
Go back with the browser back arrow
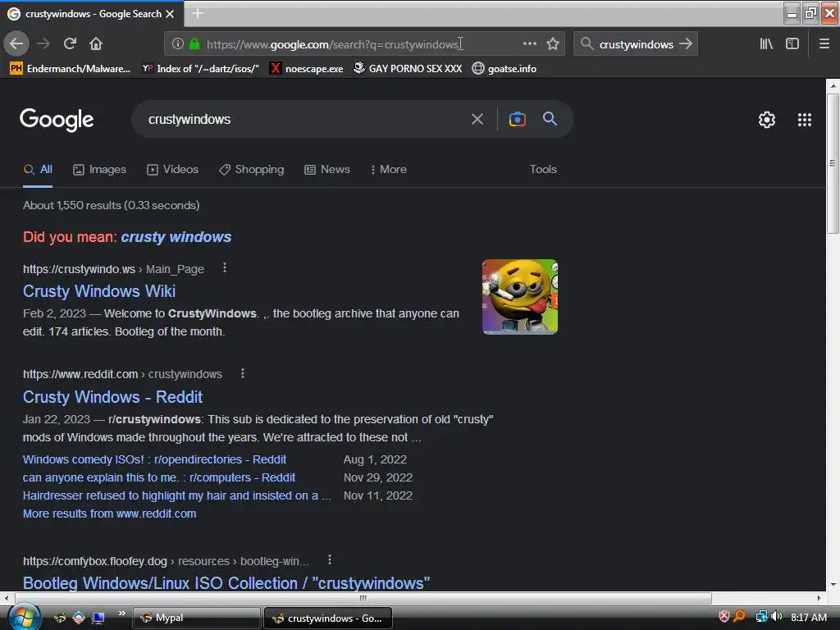point(16,43)
